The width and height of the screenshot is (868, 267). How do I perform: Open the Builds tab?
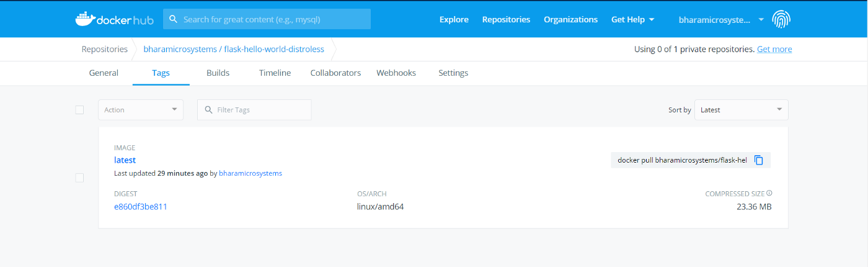tap(218, 73)
